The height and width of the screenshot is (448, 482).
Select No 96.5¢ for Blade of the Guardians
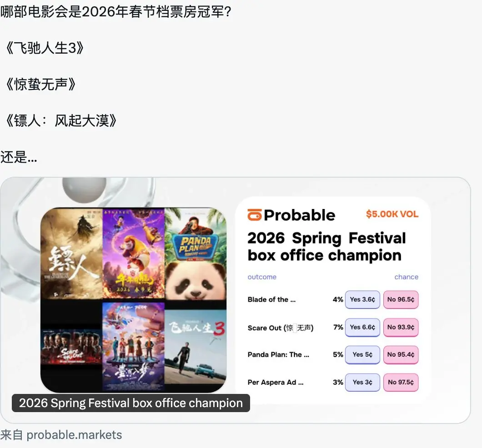pos(401,299)
